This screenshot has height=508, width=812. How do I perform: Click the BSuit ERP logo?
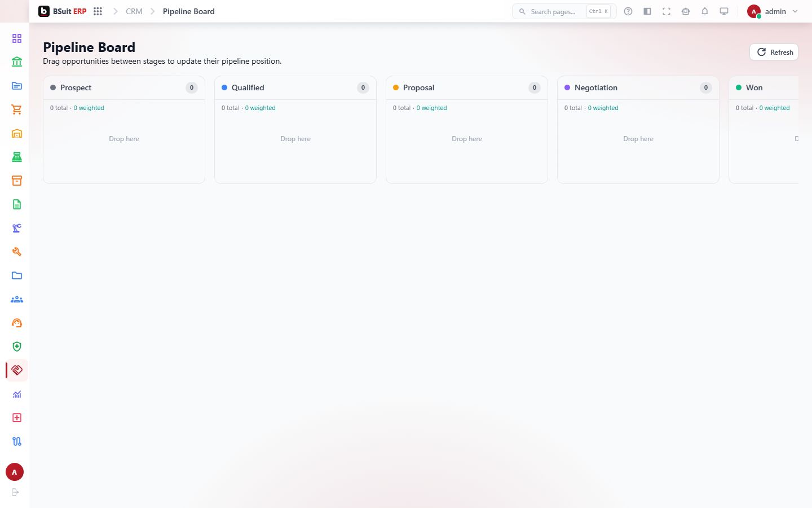click(63, 11)
